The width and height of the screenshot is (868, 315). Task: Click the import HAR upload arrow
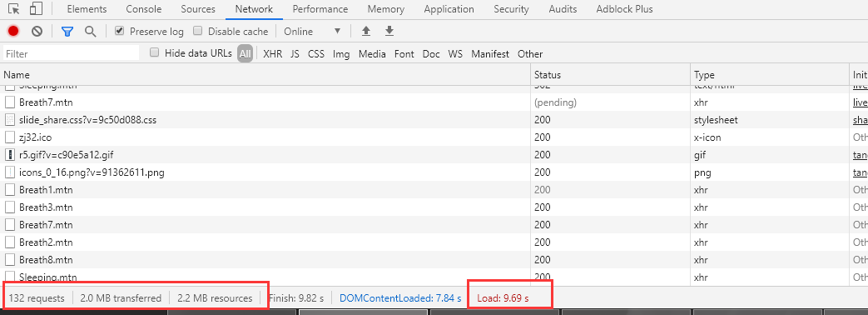pyautogui.click(x=366, y=31)
